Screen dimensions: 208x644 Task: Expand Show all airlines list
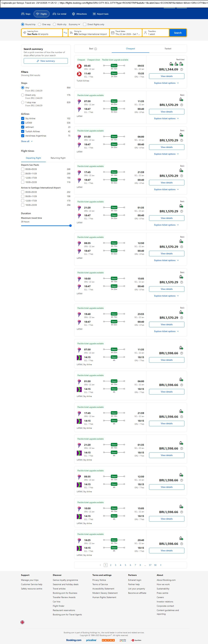coord(27,141)
